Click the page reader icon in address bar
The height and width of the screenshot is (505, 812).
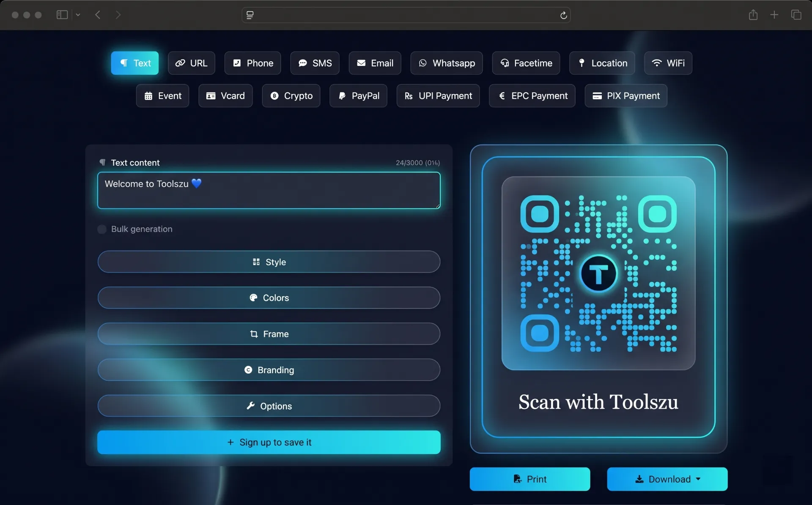click(250, 15)
